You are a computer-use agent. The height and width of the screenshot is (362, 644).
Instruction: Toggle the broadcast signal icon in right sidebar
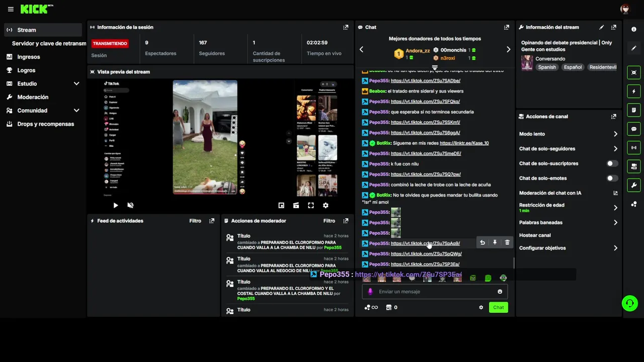(634, 148)
